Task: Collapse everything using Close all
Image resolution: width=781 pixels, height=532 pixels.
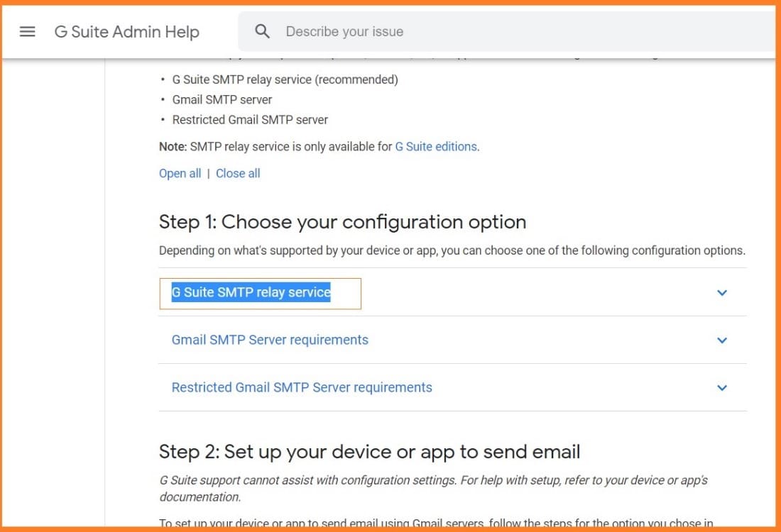Action: coord(238,172)
